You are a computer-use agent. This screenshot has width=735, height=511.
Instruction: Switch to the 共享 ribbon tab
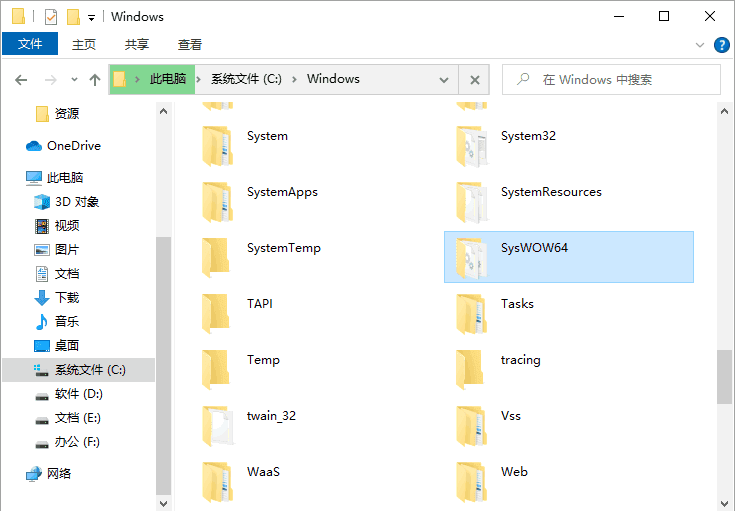click(137, 45)
